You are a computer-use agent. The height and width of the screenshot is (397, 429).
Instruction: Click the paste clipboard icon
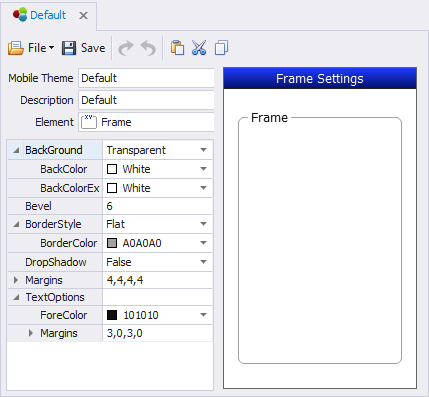coord(177,48)
